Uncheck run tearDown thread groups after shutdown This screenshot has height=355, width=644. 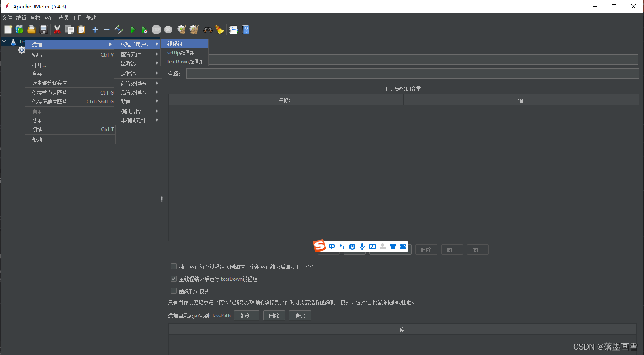(173, 279)
